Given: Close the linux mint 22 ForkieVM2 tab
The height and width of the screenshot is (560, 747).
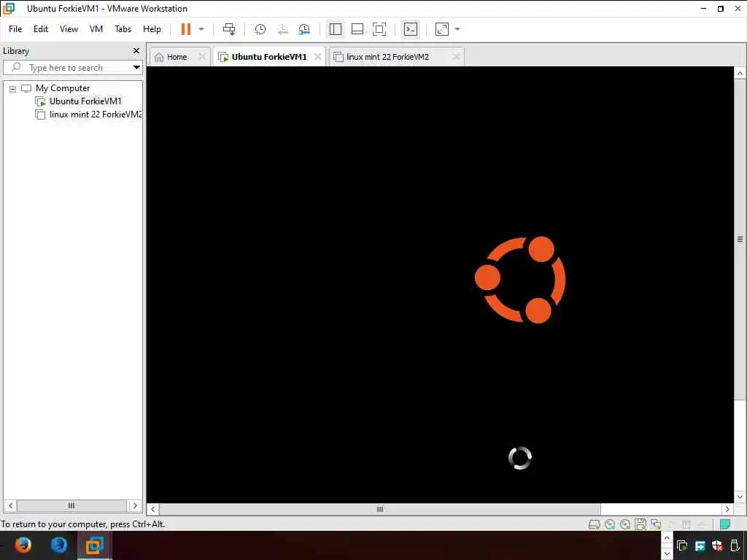Looking at the screenshot, I should [456, 57].
